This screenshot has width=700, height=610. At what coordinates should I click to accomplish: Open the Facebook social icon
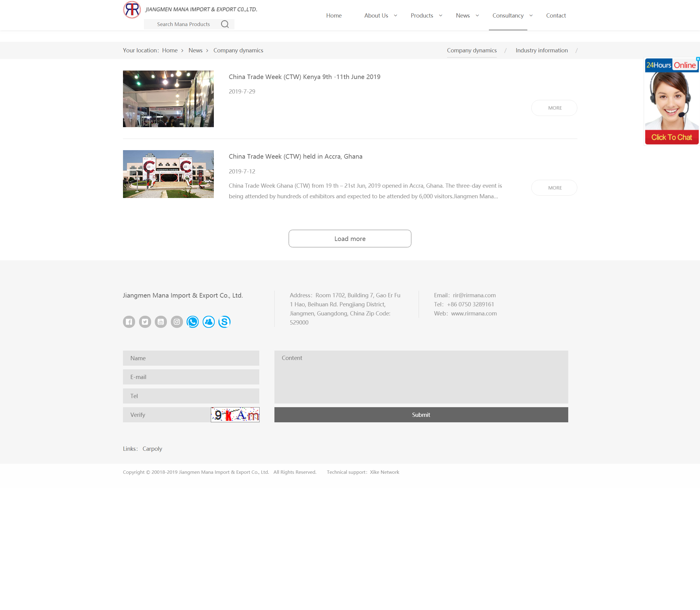tap(129, 322)
